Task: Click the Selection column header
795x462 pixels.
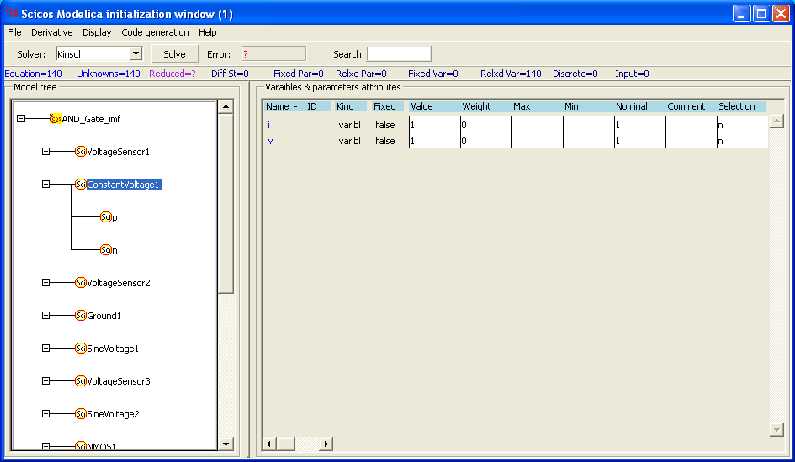Action: click(741, 106)
